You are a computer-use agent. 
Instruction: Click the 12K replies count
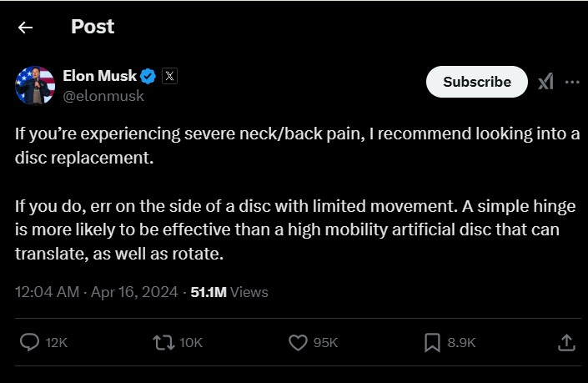pos(58,343)
